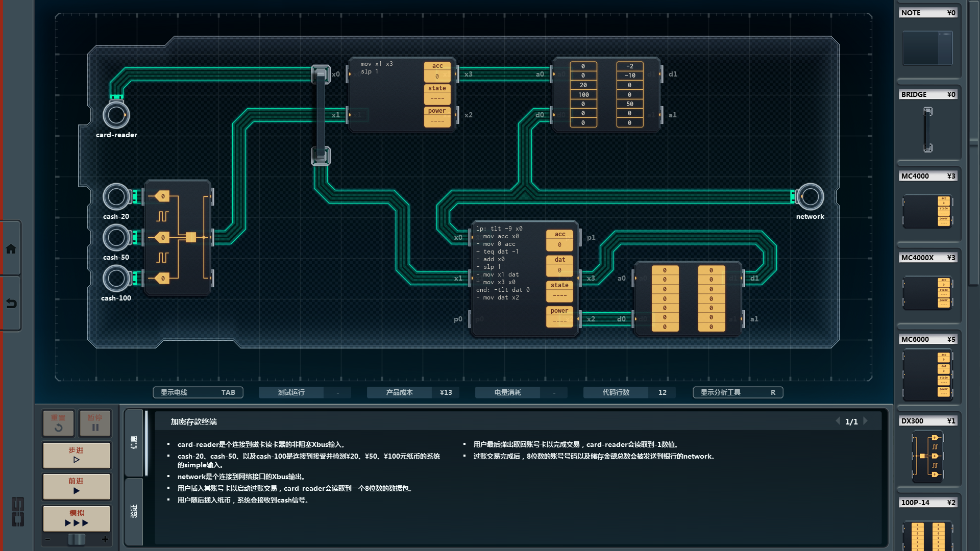Pick the MC4000X microcontroller part
The image size is (980, 551).
point(927,293)
